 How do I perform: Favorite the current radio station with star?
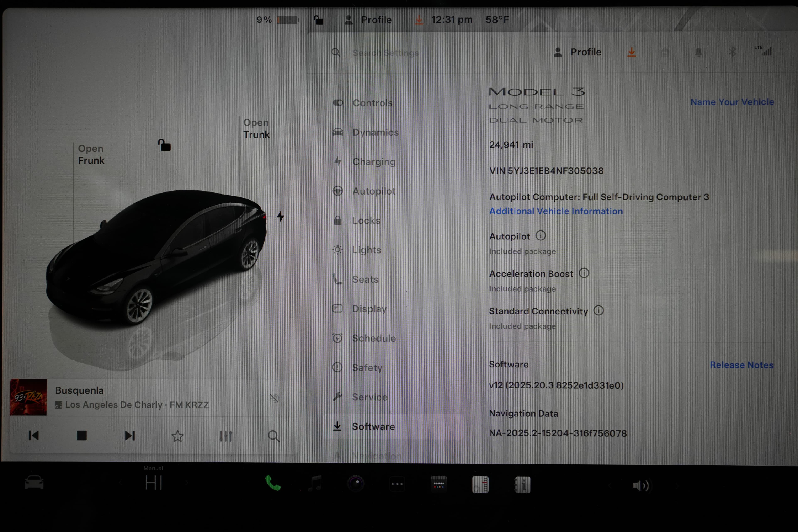coord(178,436)
